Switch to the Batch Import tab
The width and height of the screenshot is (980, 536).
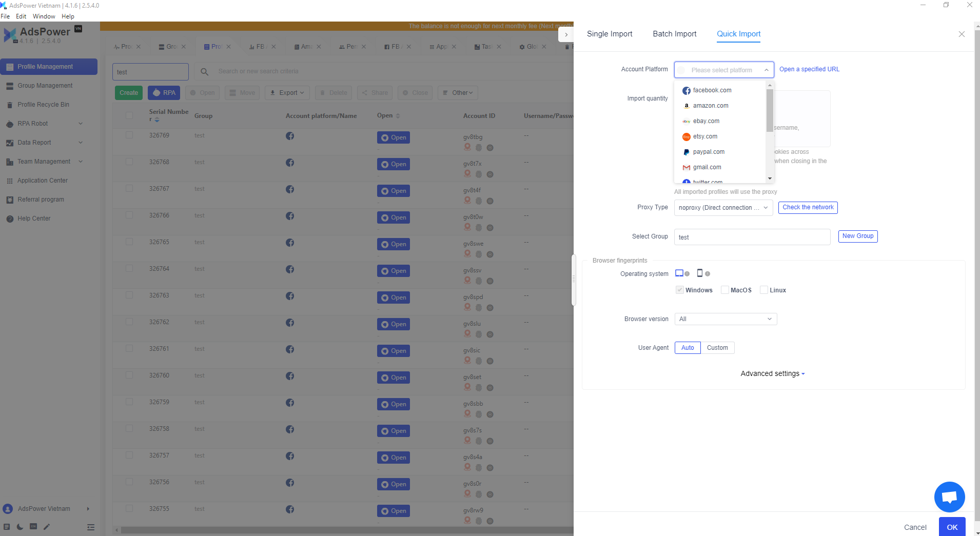pos(674,34)
